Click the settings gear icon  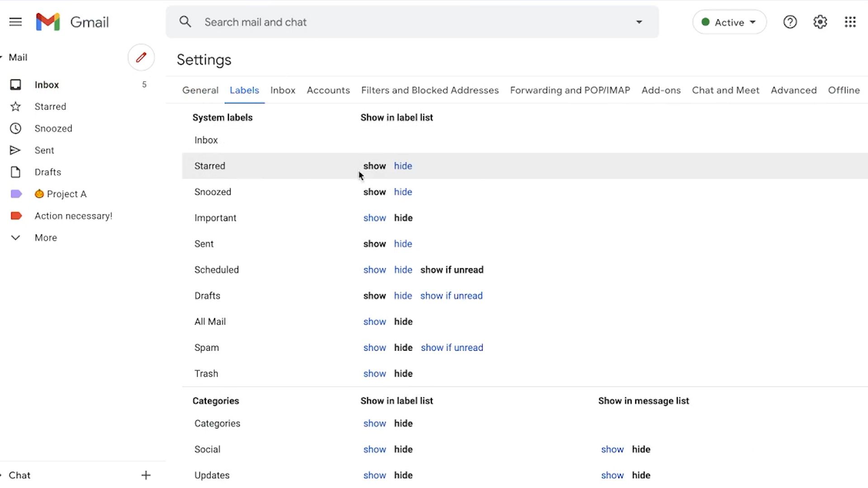coord(820,22)
